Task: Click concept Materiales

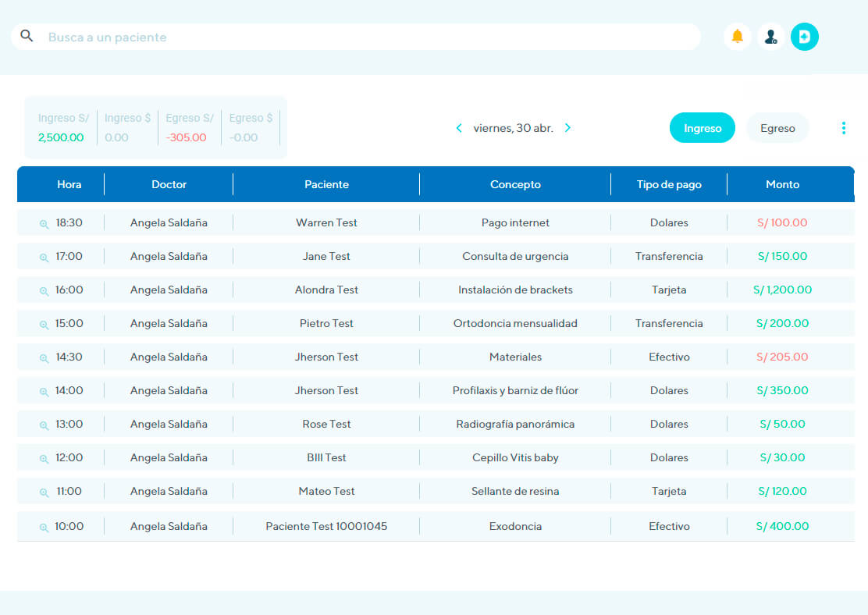Action: point(515,357)
